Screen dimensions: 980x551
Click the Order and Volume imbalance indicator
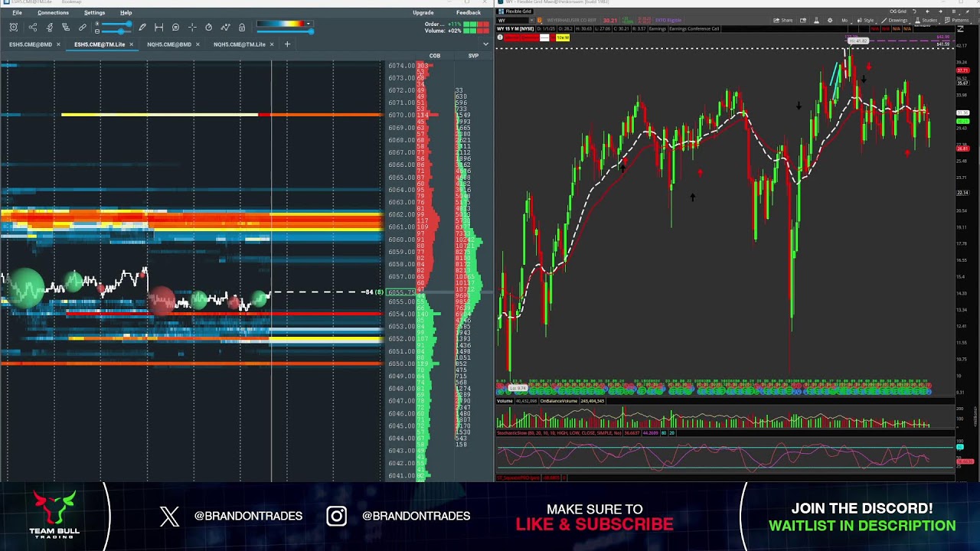tap(457, 28)
